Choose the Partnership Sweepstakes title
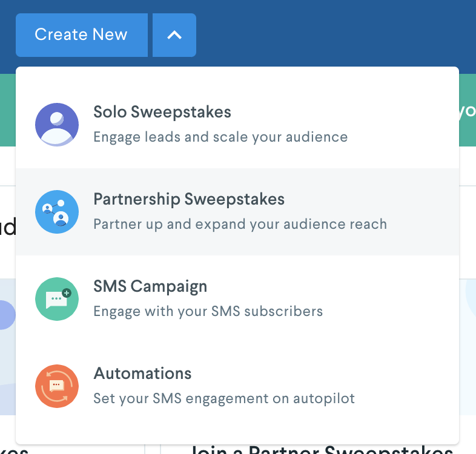 coord(189,199)
